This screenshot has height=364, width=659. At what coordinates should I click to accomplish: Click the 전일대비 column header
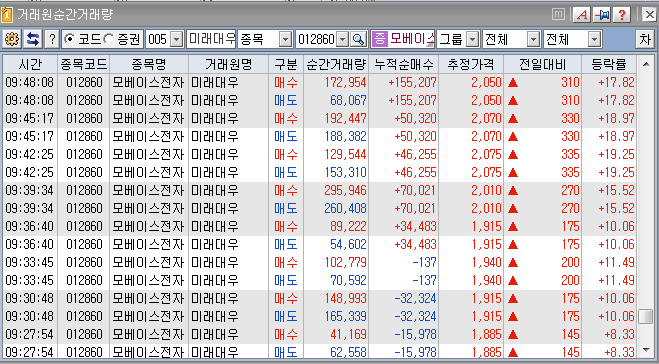[543, 64]
